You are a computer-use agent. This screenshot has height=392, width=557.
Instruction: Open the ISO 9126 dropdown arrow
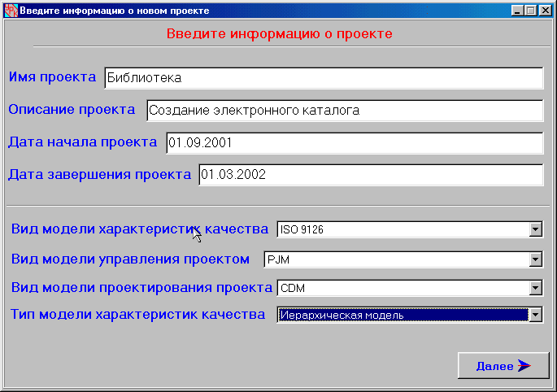(535, 229)
